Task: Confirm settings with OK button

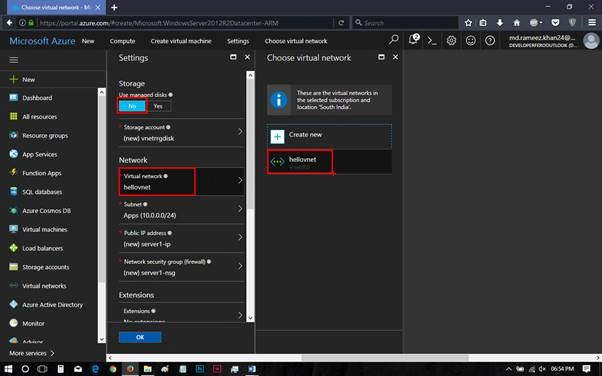Action: click(x=140, y=337)
